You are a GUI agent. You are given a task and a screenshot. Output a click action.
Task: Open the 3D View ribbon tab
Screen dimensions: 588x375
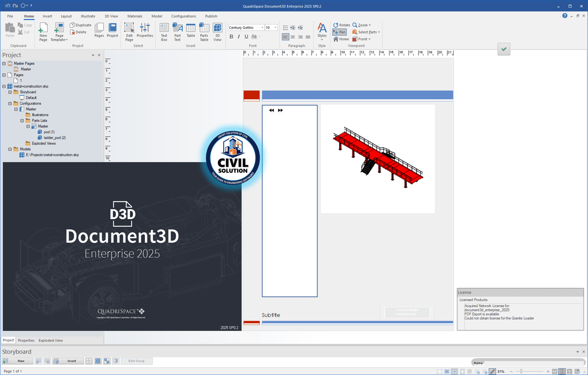pyautogui.click(x=111, y=16)
